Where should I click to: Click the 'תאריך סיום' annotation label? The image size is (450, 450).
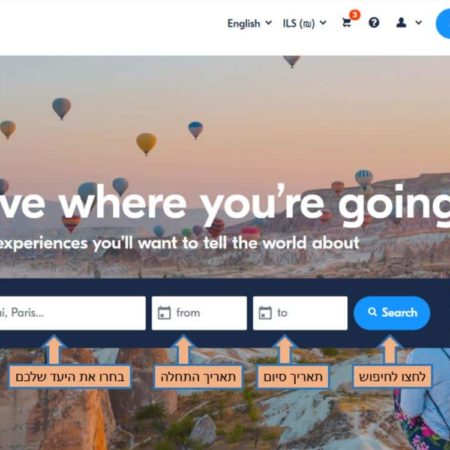[293, 377]
